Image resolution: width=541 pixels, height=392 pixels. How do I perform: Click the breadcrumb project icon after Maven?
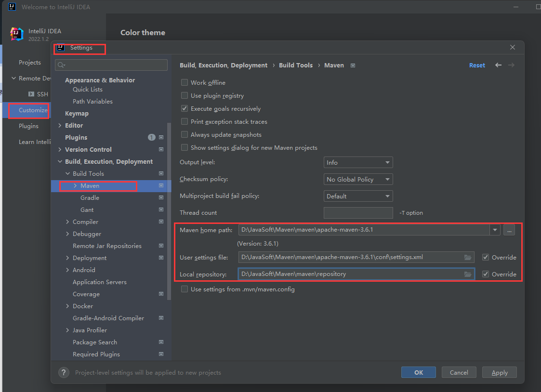click(353, 65)
